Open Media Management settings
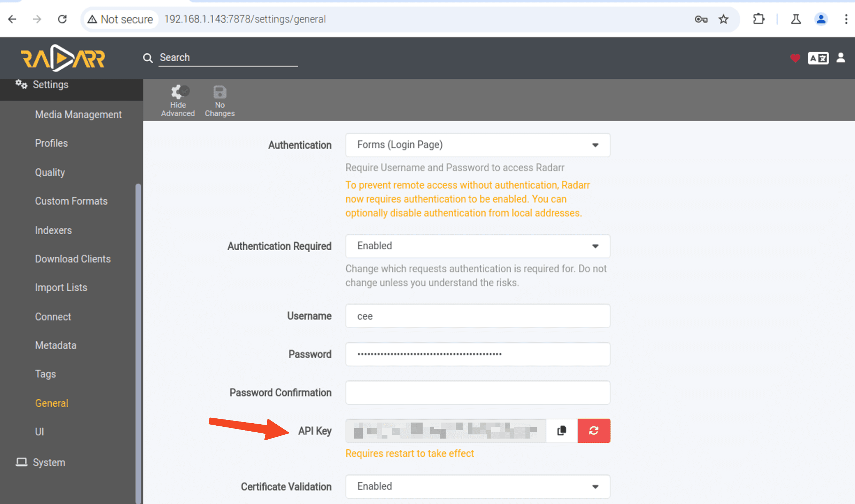The height and width of the screenshot is (504, 855). point(78,115)
